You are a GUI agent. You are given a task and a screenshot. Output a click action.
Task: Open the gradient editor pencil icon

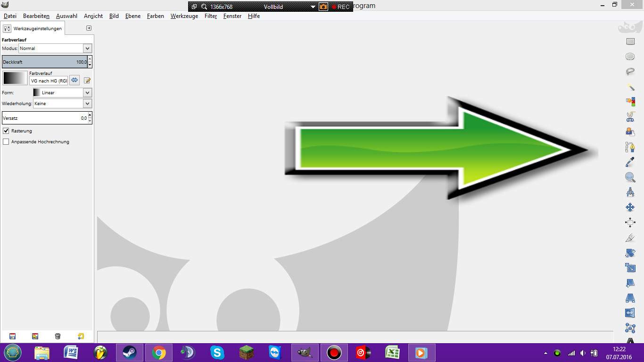87,80
